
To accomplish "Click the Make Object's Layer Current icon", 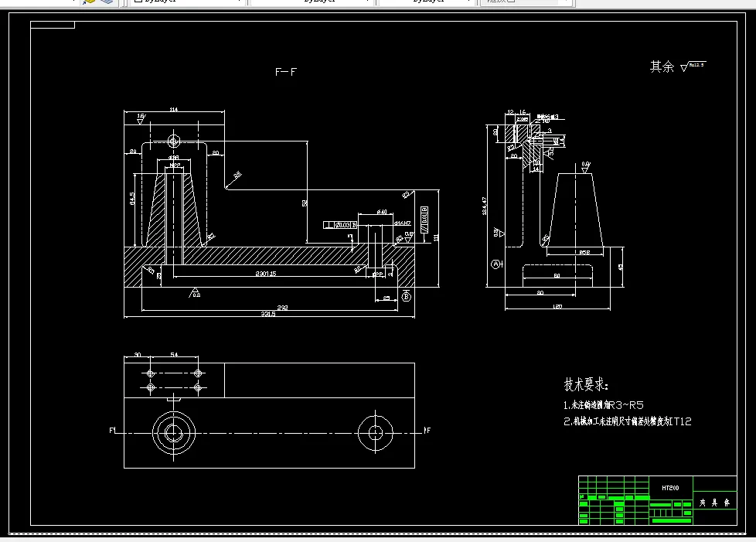I will point(89,3).
